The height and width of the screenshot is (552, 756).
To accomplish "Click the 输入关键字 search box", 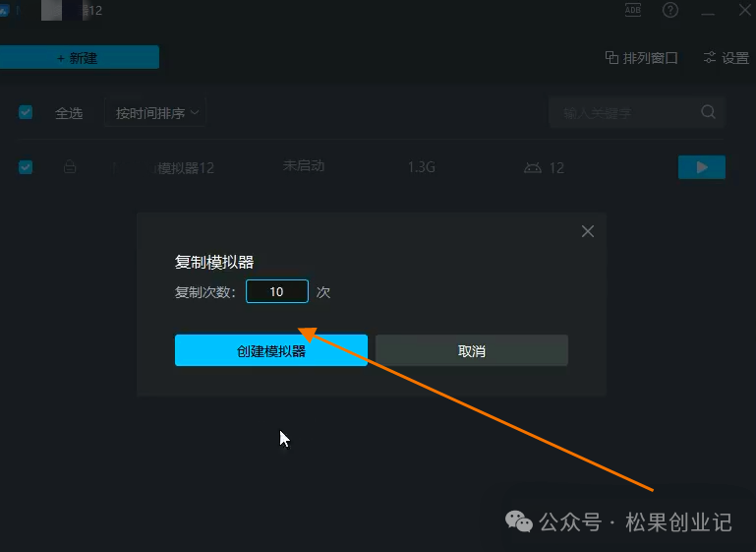I will tap(625, 113).
